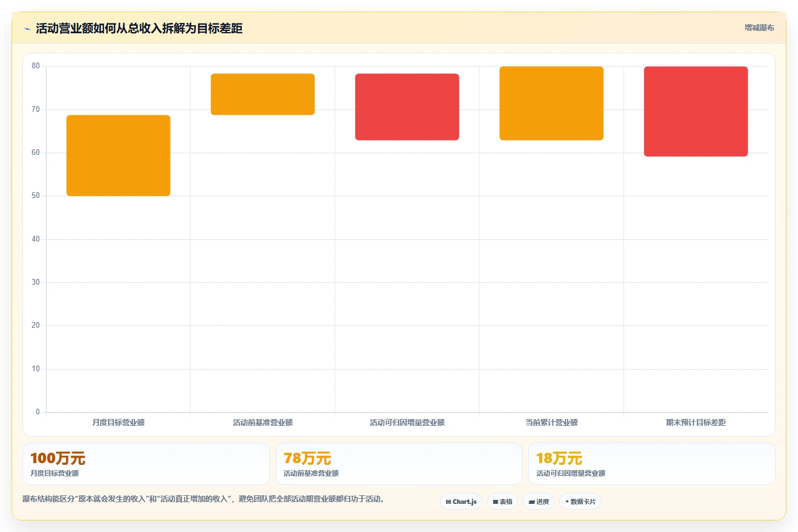798x532 pixels.
Task: Click the orange 当前累计营业额 waterfall bar
Action: [551, 103]
